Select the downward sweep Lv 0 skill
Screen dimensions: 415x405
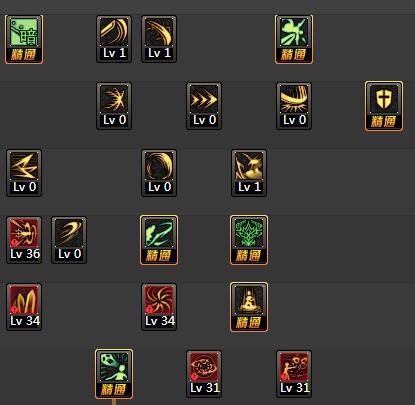(x=294, y=106)
